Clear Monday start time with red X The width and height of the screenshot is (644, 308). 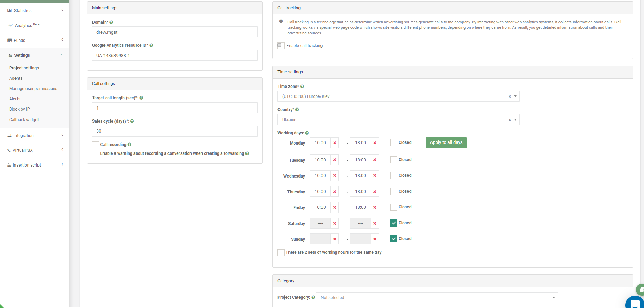pos(335,143)
